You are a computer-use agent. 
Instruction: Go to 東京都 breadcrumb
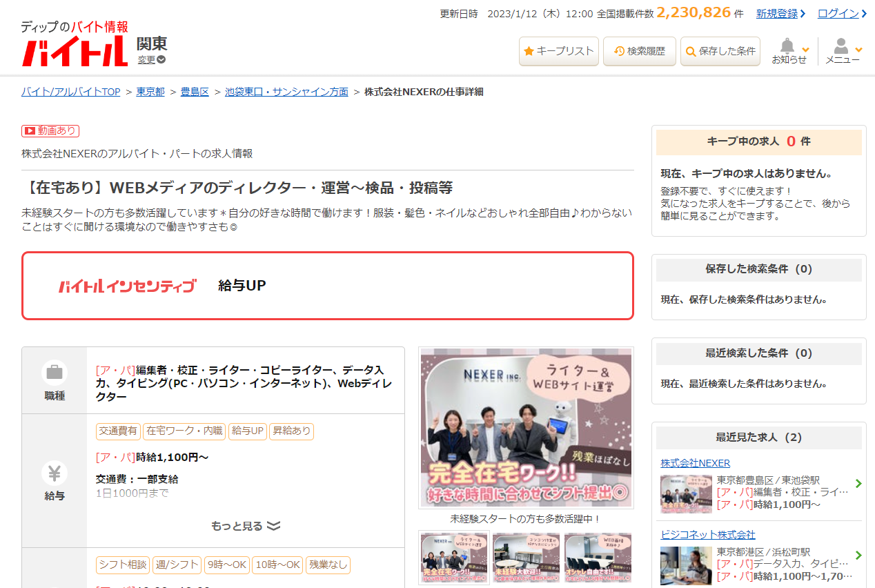click(x=150, y=92)
